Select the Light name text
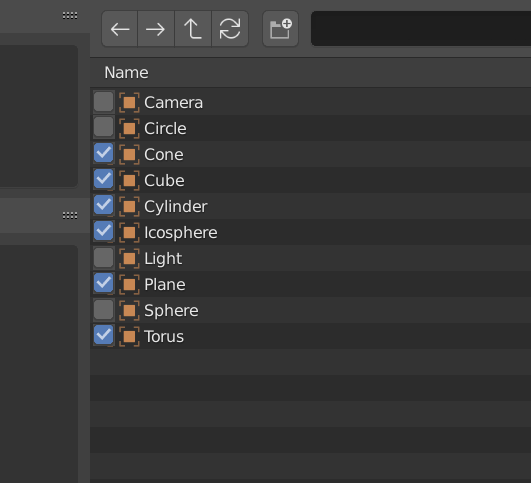 pyautogui.click(x=163, y=259)
